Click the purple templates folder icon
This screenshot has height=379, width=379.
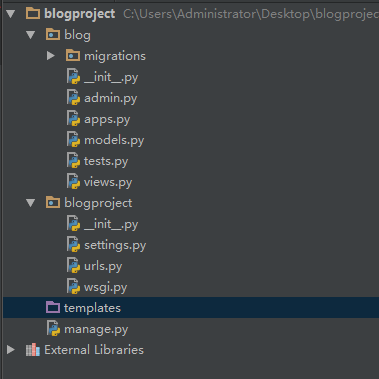[x=53, y=308]
